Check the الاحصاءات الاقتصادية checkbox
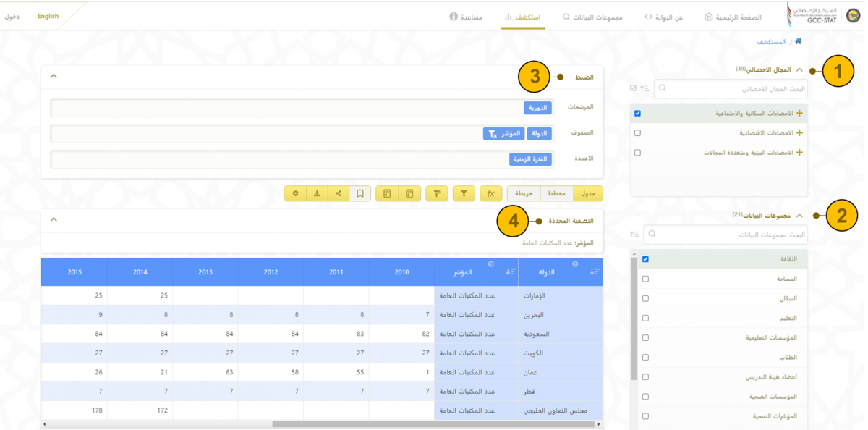The image size is (868, 430). point(637,133)
